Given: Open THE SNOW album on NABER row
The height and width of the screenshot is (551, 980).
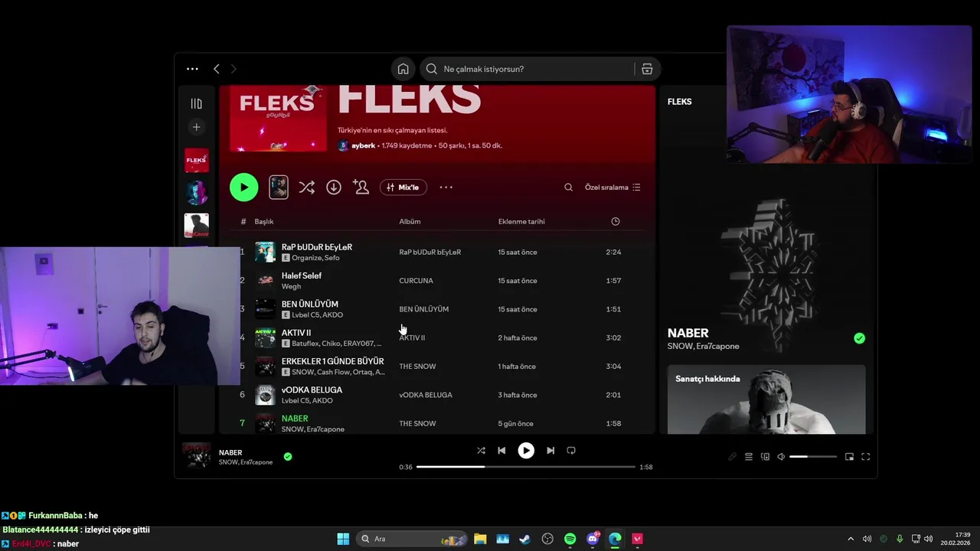Looking at the screenshot, I should tap(417, 424).
